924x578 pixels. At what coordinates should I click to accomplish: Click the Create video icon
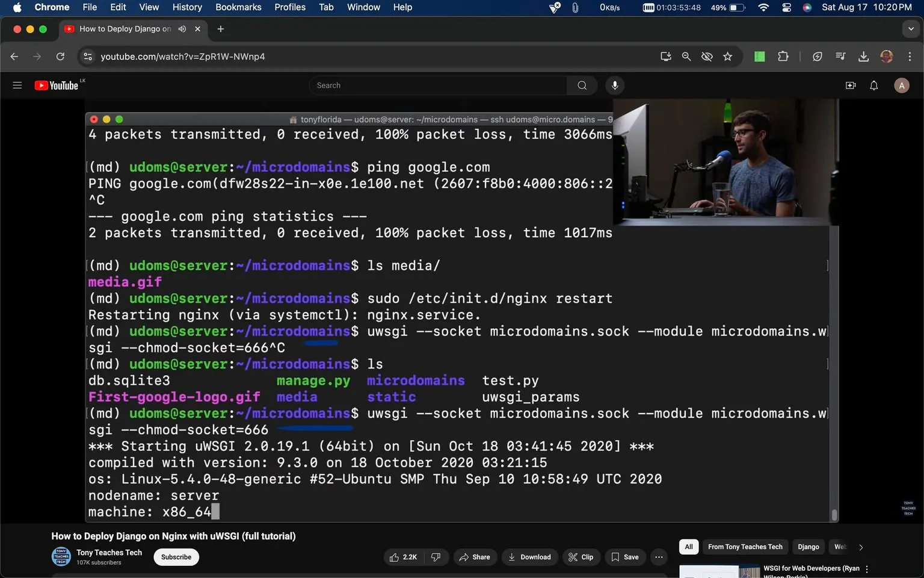851,85
